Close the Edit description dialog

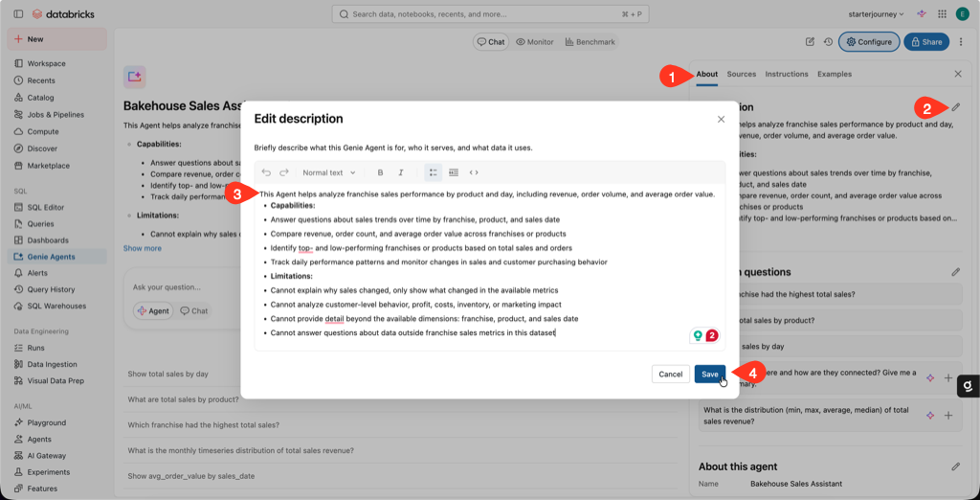[721, 119]
